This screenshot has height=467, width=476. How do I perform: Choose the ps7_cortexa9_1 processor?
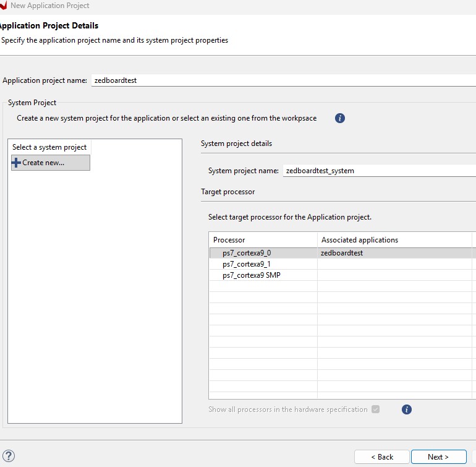click(x=247, y=264)
